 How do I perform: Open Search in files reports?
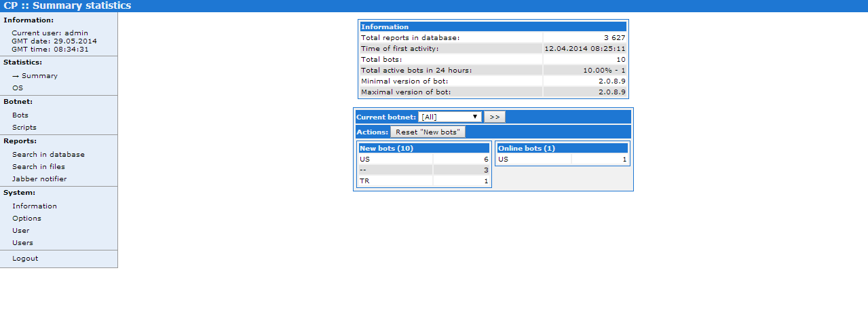click(39, 167)
